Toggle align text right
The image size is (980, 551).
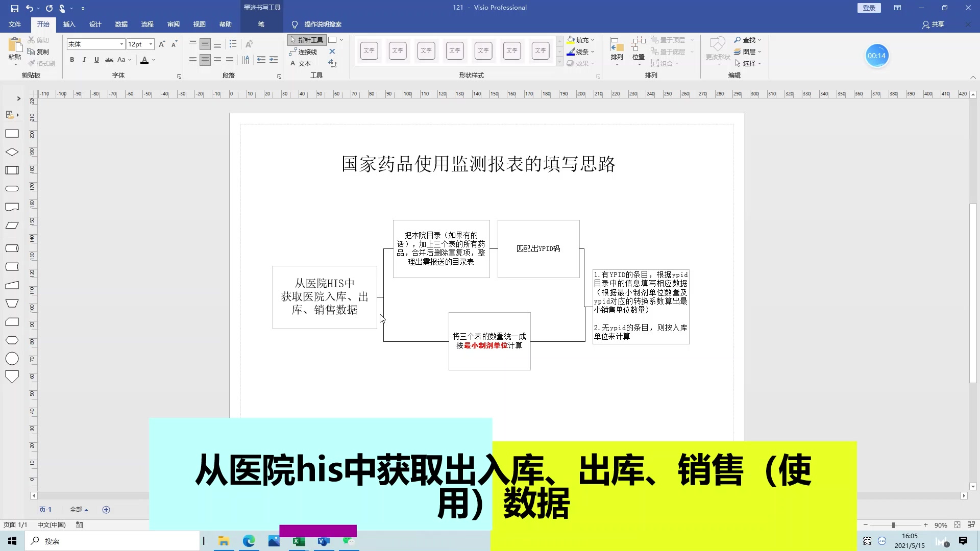point(217,60)
